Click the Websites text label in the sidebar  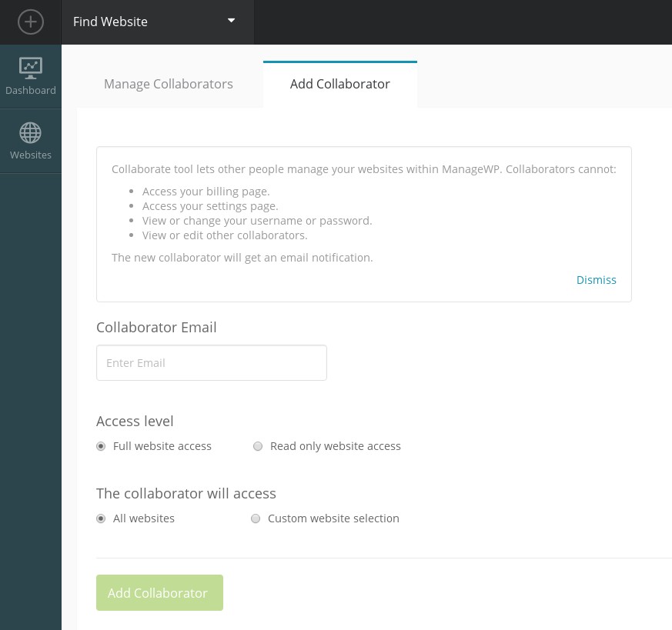31,155
